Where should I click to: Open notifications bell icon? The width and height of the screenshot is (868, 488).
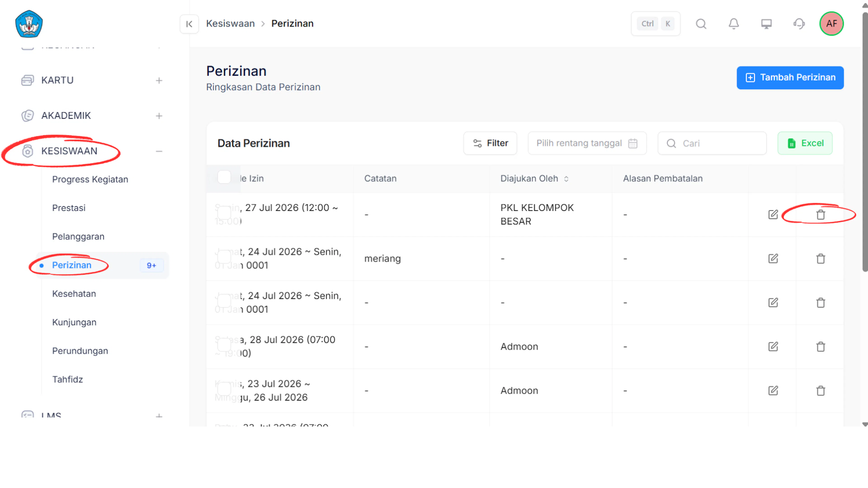734,23
